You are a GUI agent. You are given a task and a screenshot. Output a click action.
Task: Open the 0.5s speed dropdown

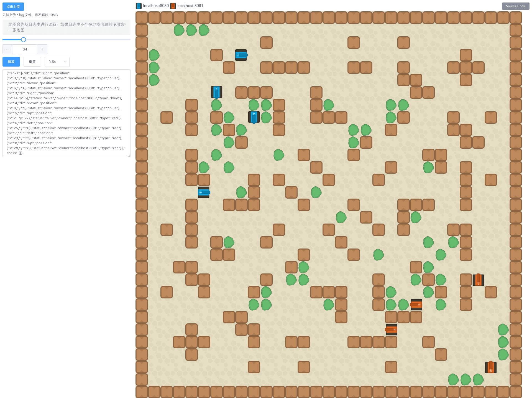click(57, 62)
